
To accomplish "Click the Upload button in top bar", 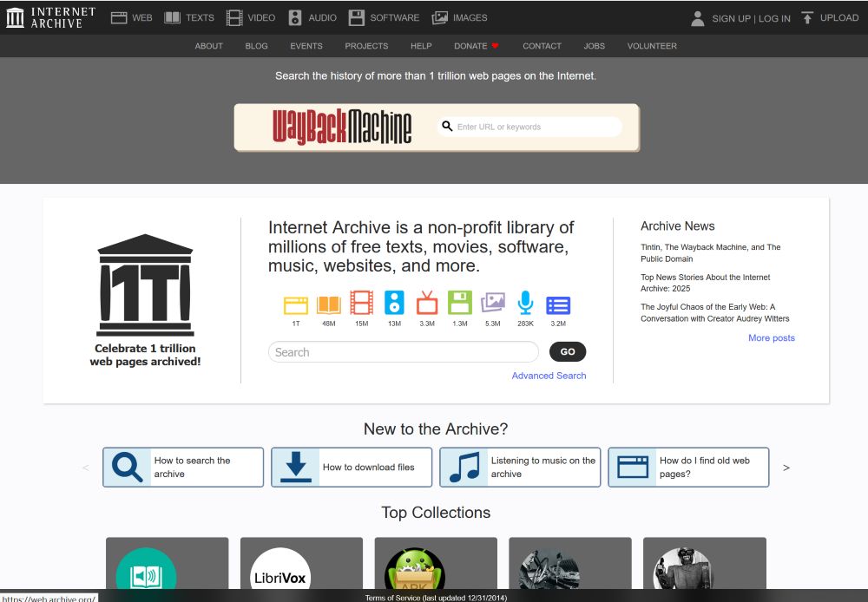I will pyautogui.click(x=829, y=17).
